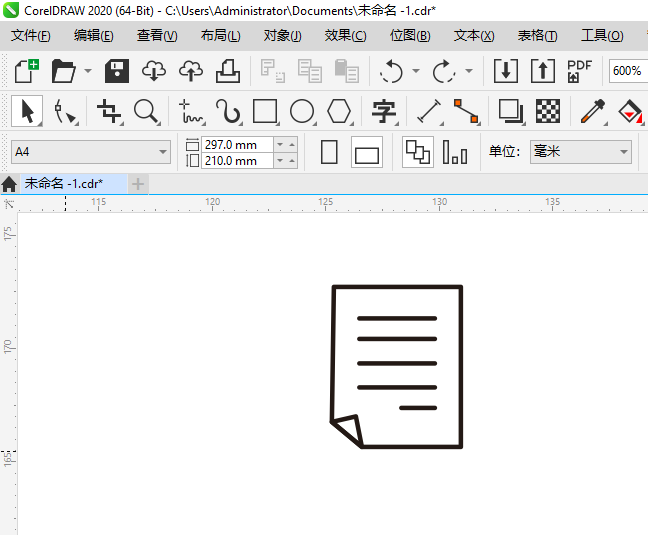Select the Parallel Dimension tool
648x535 pixels.
(429, 111)
